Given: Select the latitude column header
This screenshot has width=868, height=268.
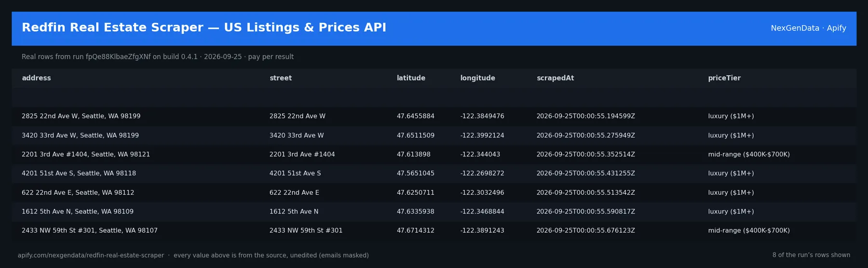Looking at the screenshot, I should coord(411,78).
